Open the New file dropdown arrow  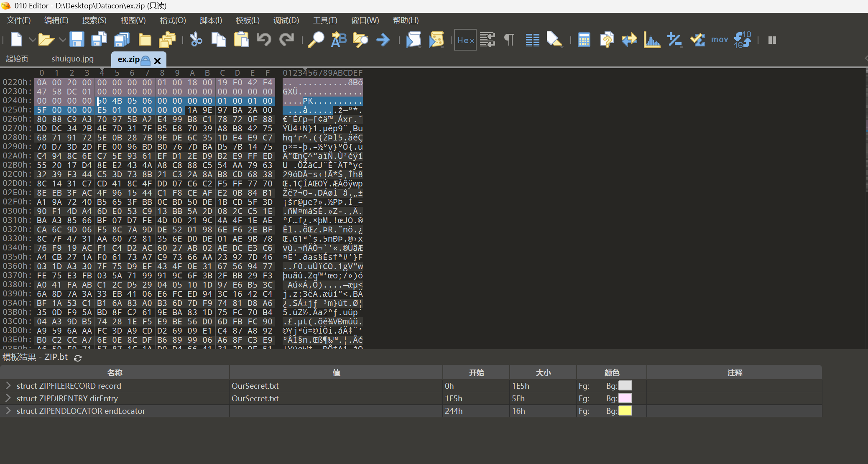point(32,40)
